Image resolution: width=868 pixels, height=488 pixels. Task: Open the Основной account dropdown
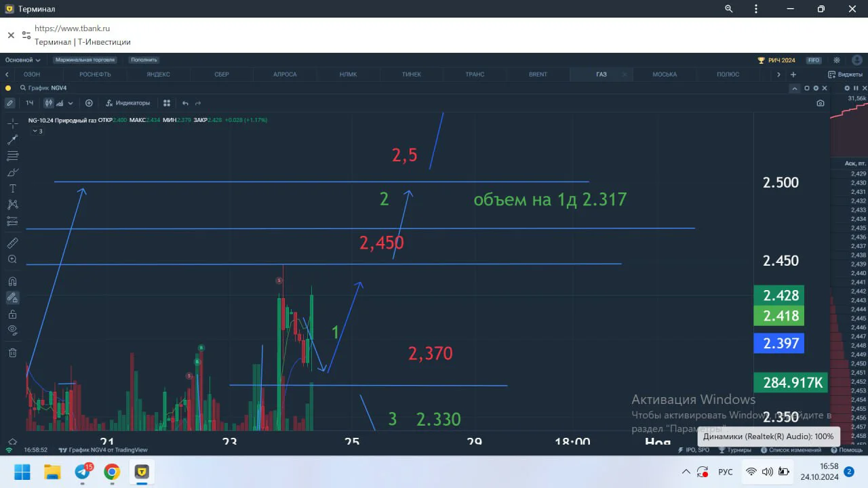click(x=23, y=60)
